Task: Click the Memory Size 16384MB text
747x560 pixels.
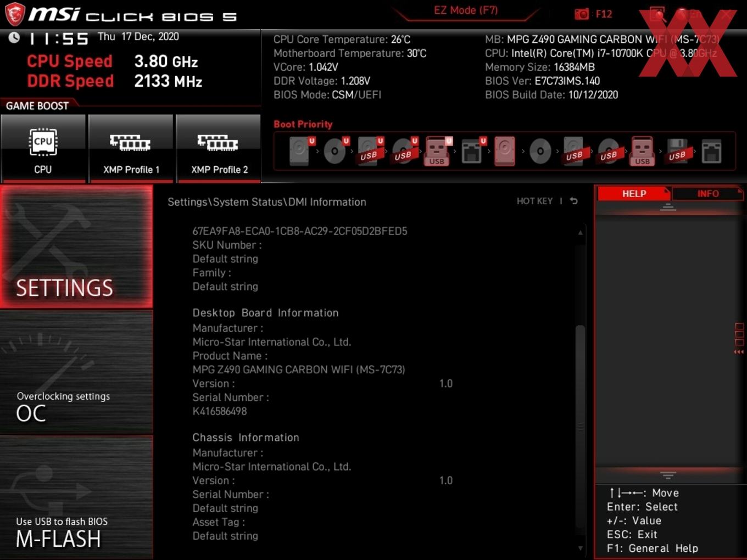Action: coord(540,67)
